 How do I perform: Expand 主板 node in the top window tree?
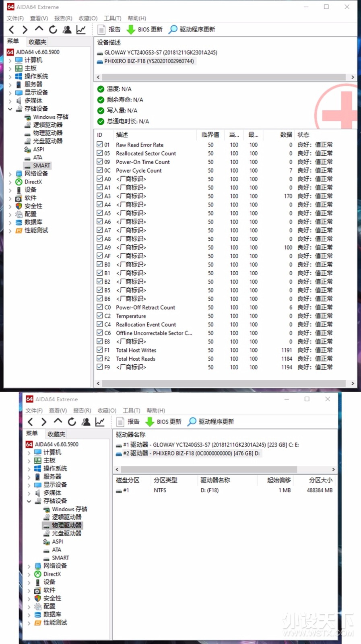pyautogui.click(x=10, y=68)
